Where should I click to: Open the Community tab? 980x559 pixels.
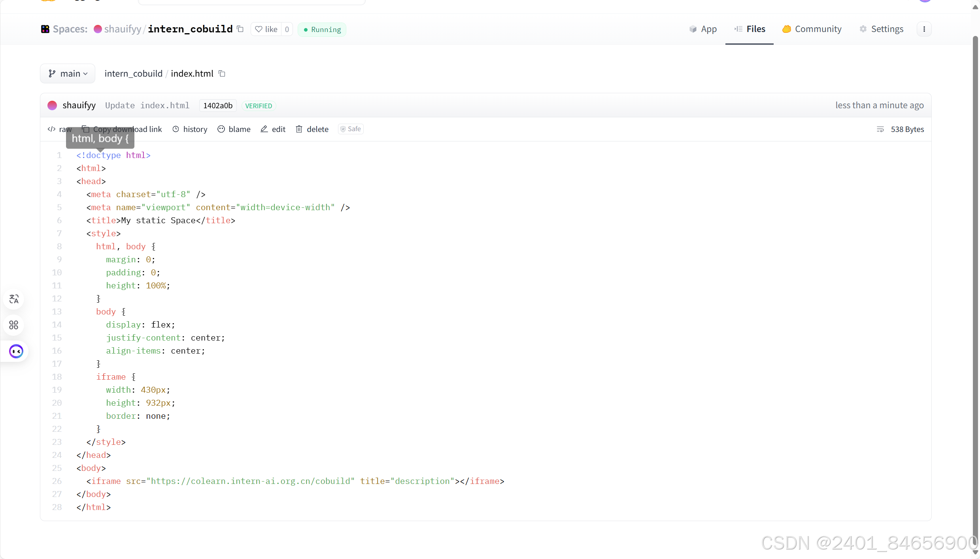[812, 29]
